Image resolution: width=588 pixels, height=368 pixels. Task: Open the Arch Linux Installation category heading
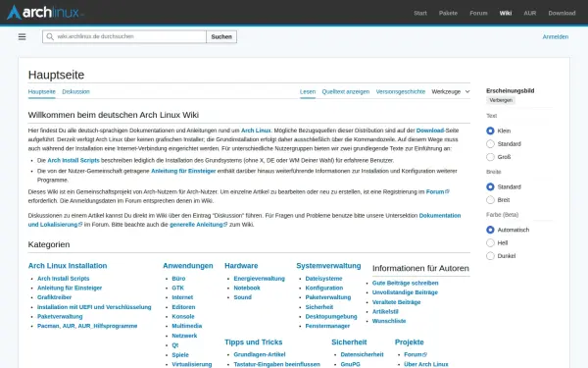pos(68,266)
